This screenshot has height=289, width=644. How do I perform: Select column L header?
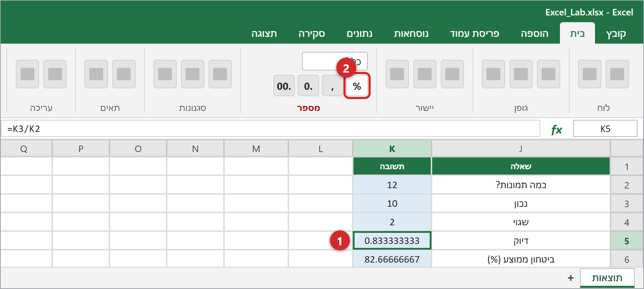point(321,148)
